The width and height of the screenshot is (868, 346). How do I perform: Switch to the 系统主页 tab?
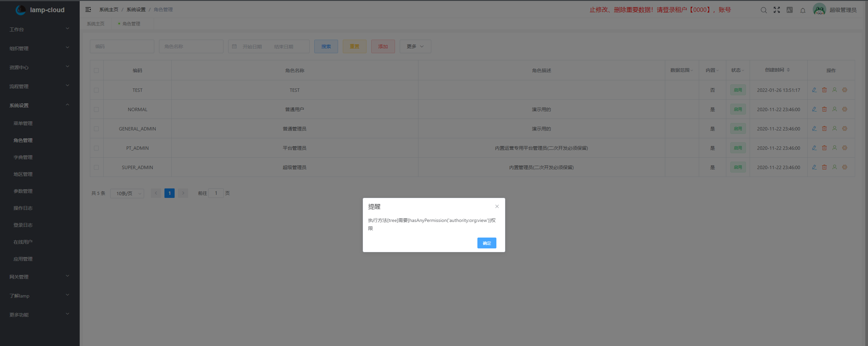[x=96, y=24]
